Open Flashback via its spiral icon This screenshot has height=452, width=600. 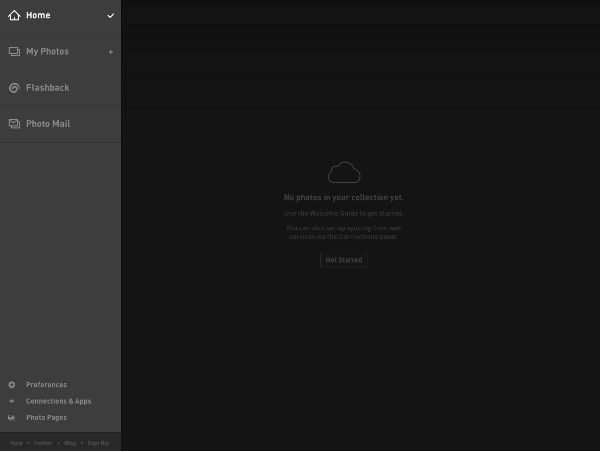click(14, 88)
